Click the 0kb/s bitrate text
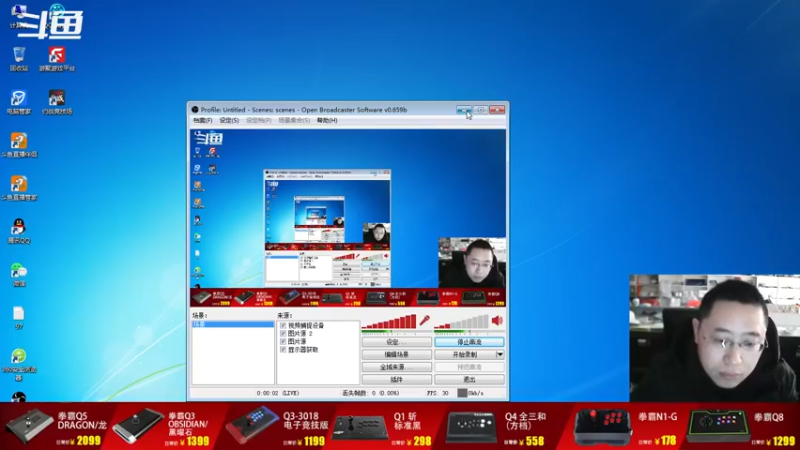 (476, 393)
